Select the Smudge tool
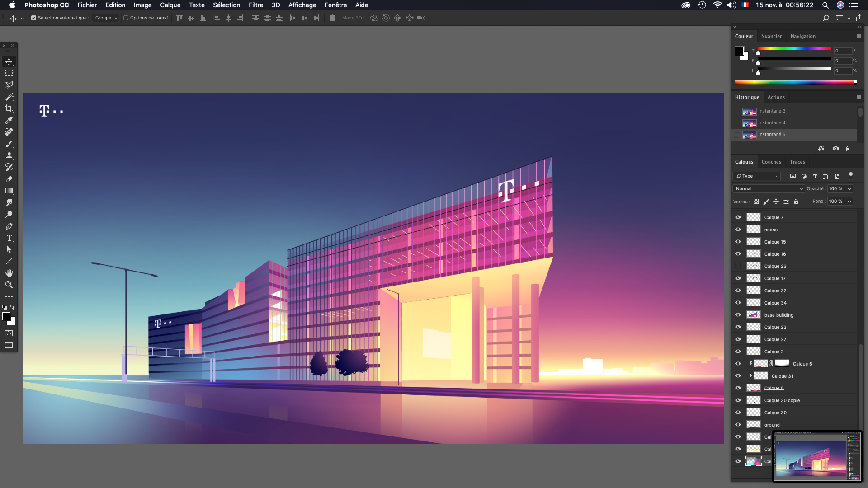This screenshot has width=868, height=488. (9, 202)
